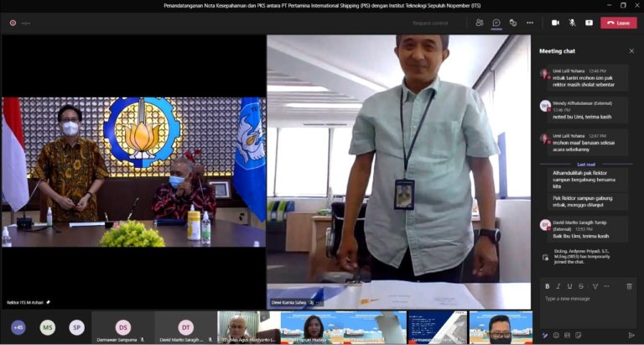This screenshot has height=345, width=644.
Task: Apply strikethrough in chat composer
Action: pos(579,286)
